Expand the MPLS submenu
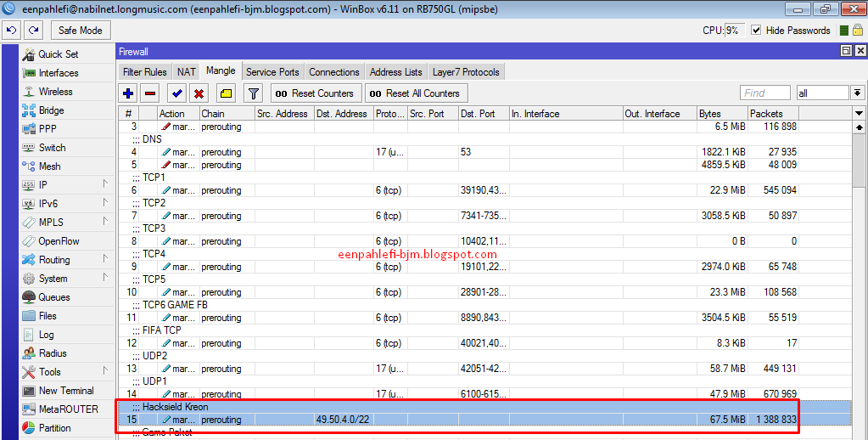 [x=66, y=223]
